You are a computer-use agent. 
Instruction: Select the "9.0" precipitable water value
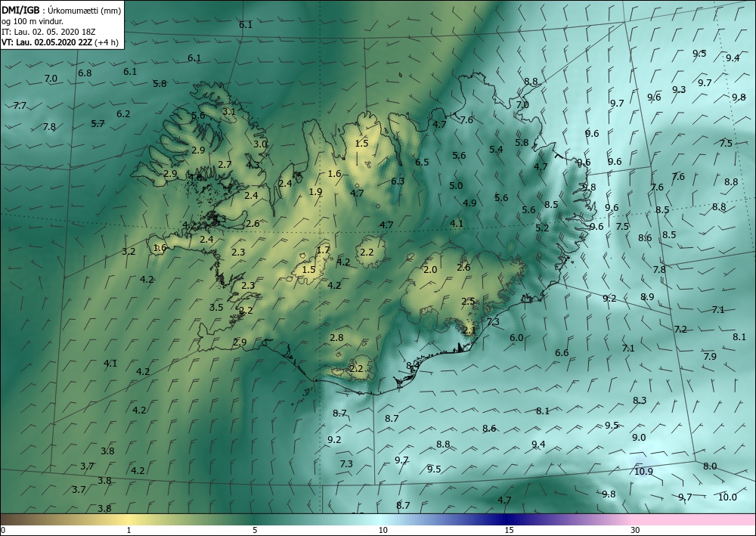tap(639, 437)
